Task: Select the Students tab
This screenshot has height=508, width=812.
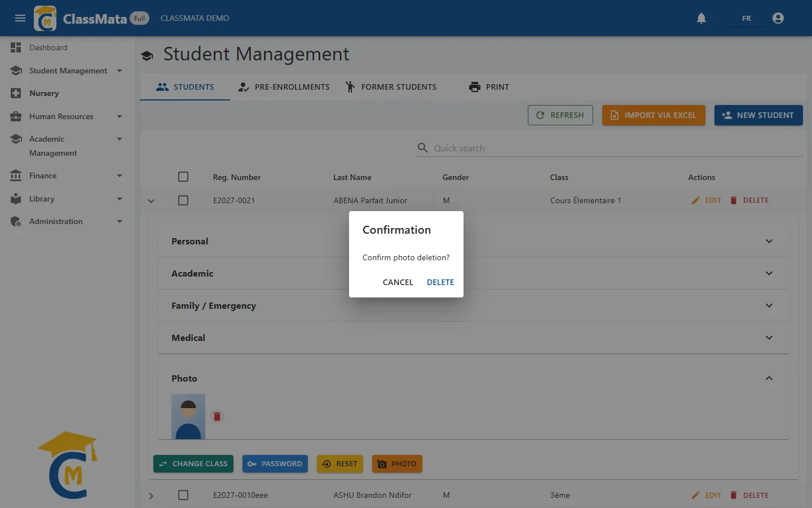Action: coord(185,87)
